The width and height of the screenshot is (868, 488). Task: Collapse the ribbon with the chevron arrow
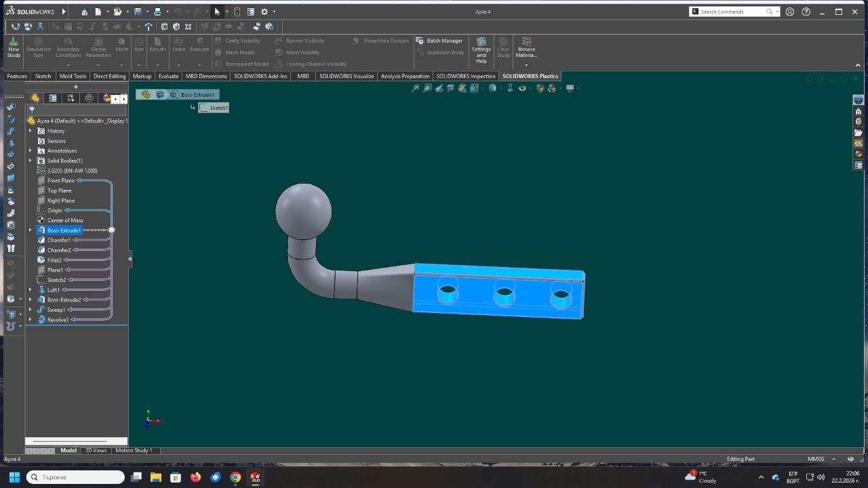(858, 66)
